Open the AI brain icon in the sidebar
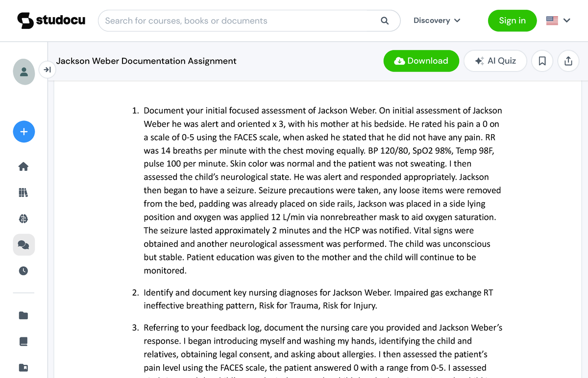Image resolution: width=588 pixels, height=378 pixels. 23,218
